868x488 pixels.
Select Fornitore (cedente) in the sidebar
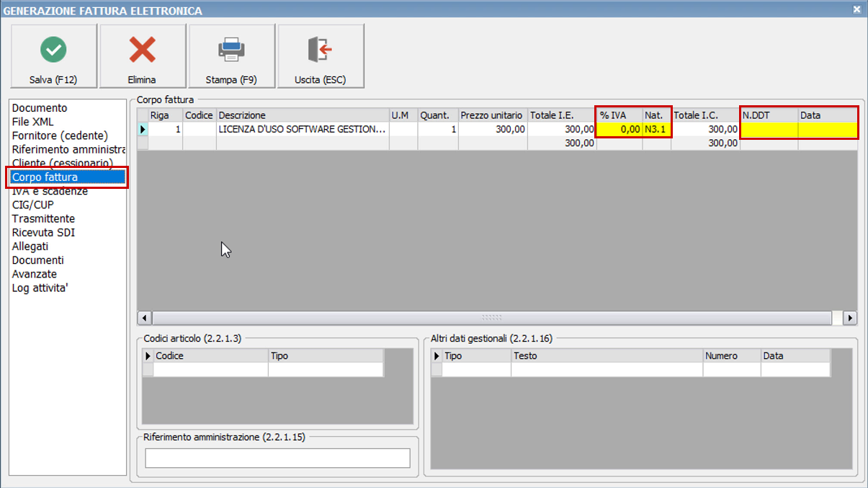pyautogui.click(x=60, y=136)
